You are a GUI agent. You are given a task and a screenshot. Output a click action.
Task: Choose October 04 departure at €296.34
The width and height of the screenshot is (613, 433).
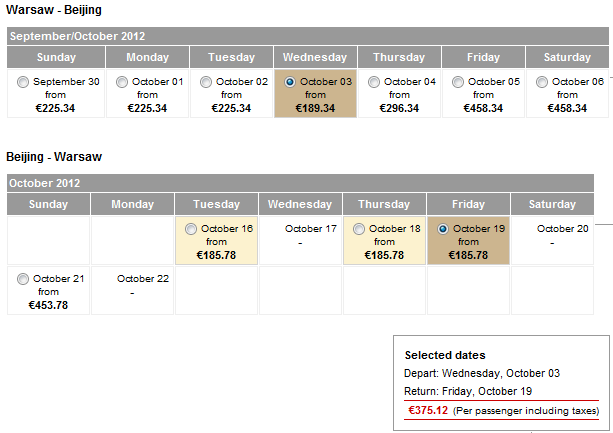point(374,82)
